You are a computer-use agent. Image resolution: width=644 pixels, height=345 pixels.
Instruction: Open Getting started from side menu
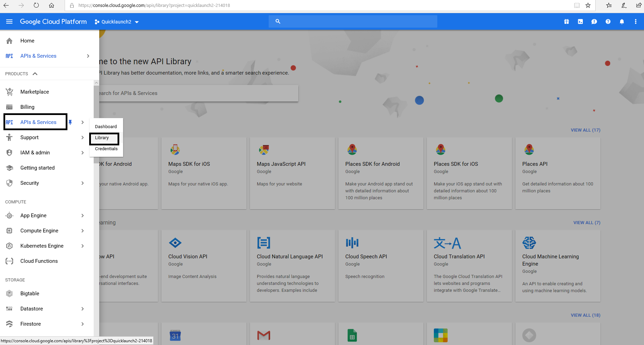pyautogui.click(x=37, y=168)
